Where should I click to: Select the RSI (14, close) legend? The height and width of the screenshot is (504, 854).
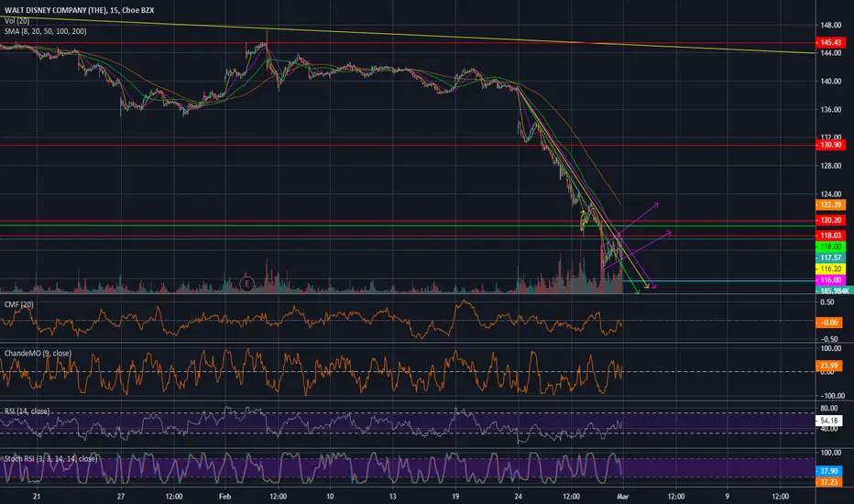point(27,411)
